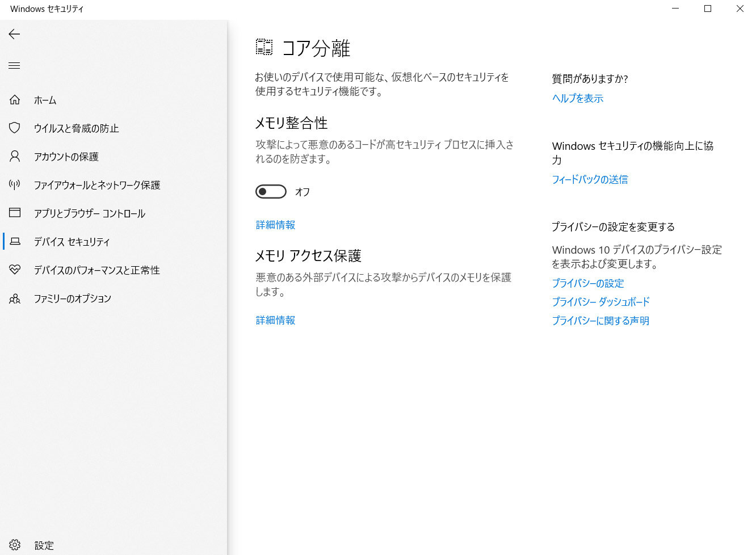The image size is (756, 555).
Task: Turn on the メモリ整合性 toggle switch
Action: [x=271, y=192]
